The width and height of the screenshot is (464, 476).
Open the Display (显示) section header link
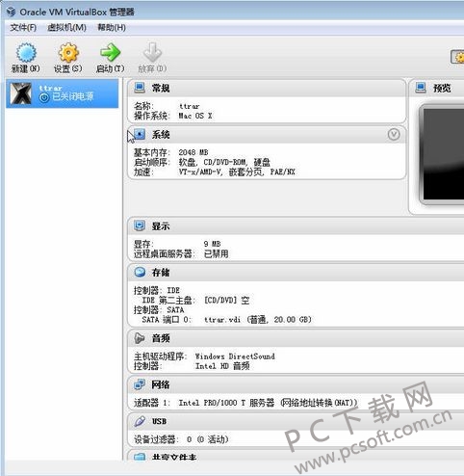click(161, 226)
